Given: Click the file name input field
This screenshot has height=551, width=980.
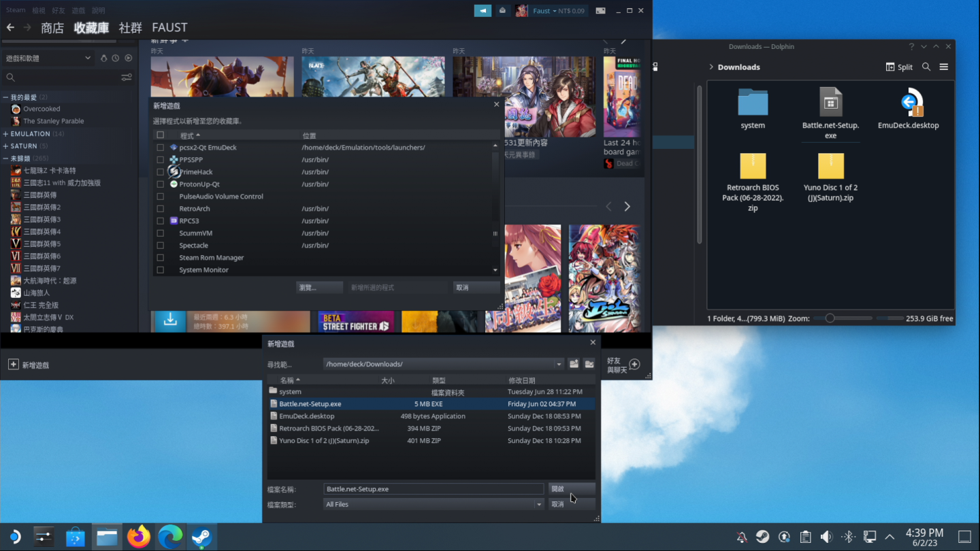Looking at the screenshot, I should 434,488.
